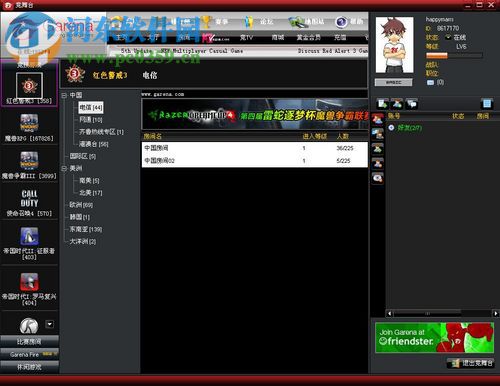This screenshot has width=500, height=386.
Task: Select the fourth user-group side tab icon
Action: pyautogui.click(x=378, y=164)
